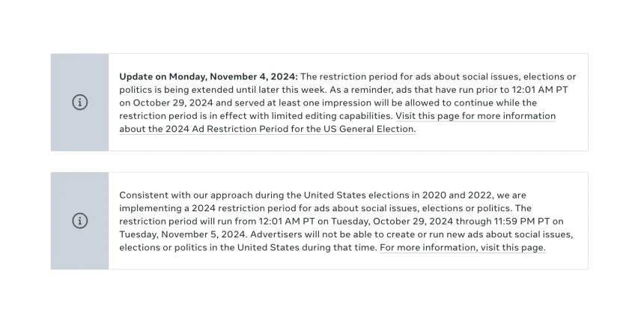Click the "Visit this page for more information" text
This screenshot has height=322, width=644.
coord(476,116)
